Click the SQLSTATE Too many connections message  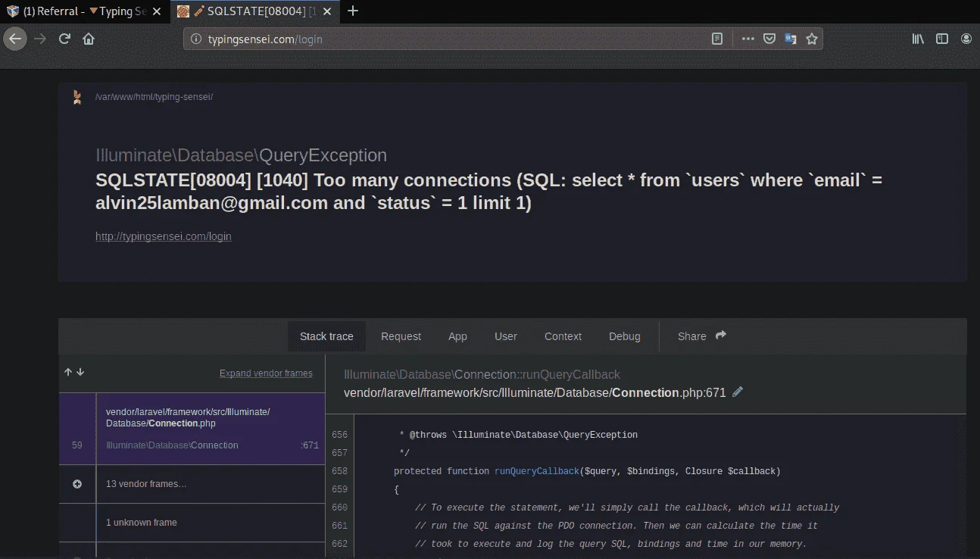click(x=488, y=192)
